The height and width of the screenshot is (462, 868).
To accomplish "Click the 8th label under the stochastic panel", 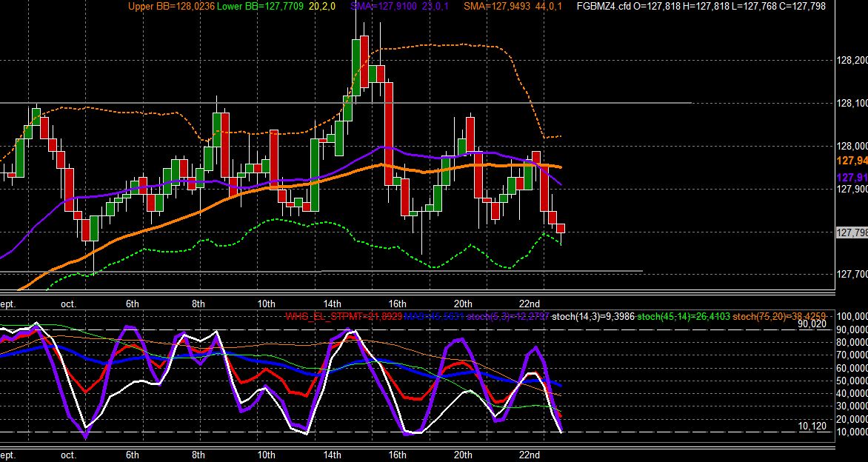I will point(198,455).
